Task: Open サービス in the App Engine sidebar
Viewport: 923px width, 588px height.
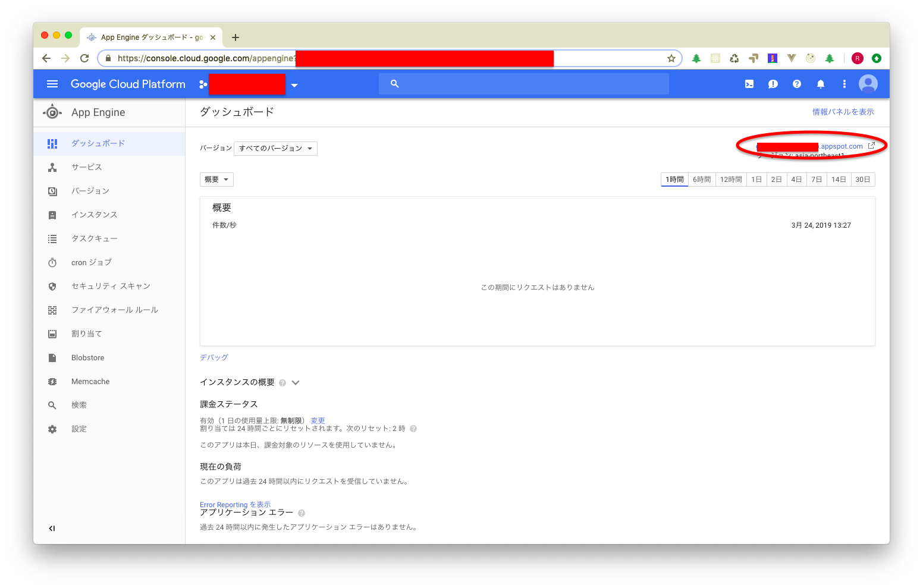Action: pos(86,167)
